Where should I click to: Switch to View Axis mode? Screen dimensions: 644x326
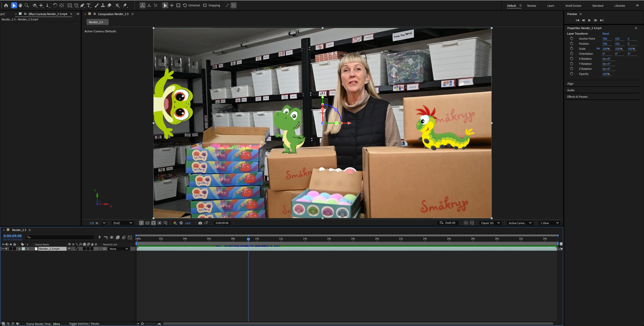[x=156, y=5]
